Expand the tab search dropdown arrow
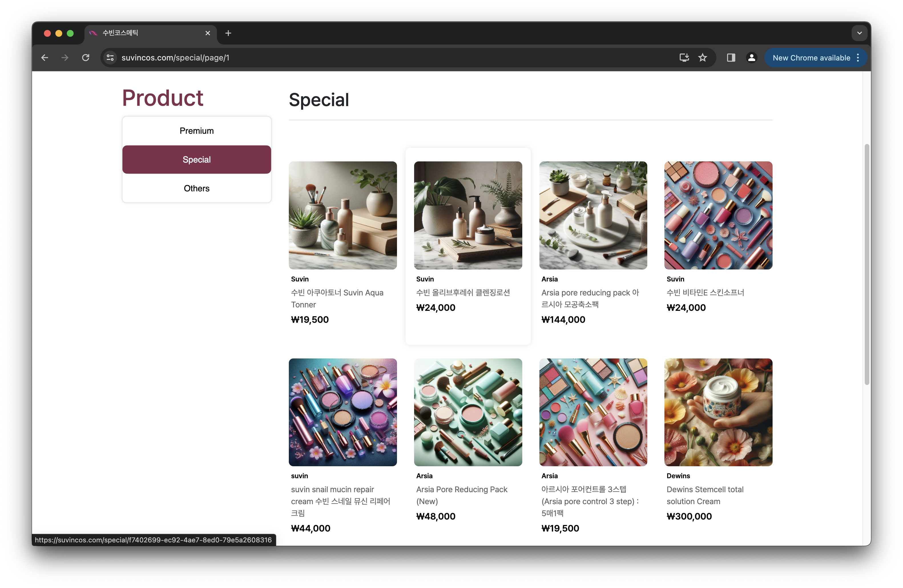Image resolution: width=903 pixels, height=588 pixels. [x=859, y=33]
